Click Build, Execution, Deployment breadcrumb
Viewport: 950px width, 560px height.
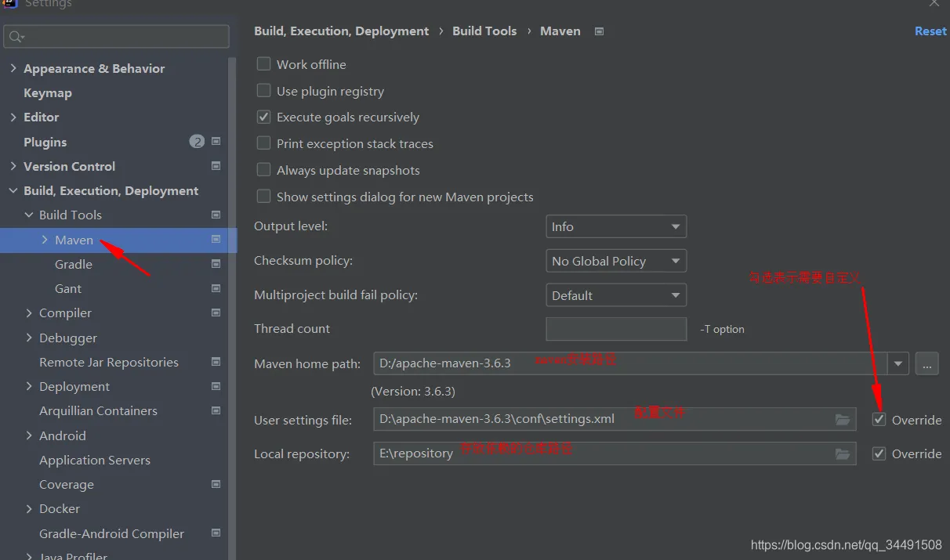click(342, 31)
